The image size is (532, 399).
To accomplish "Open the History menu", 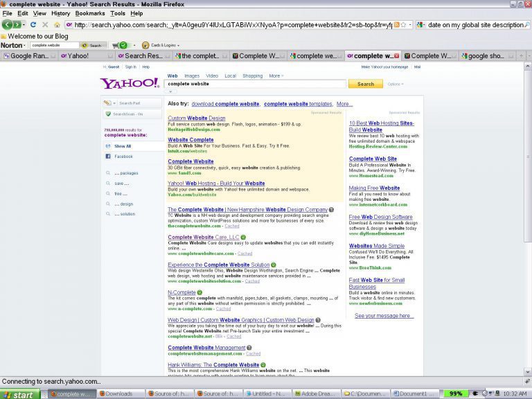I will pos(60,14).
